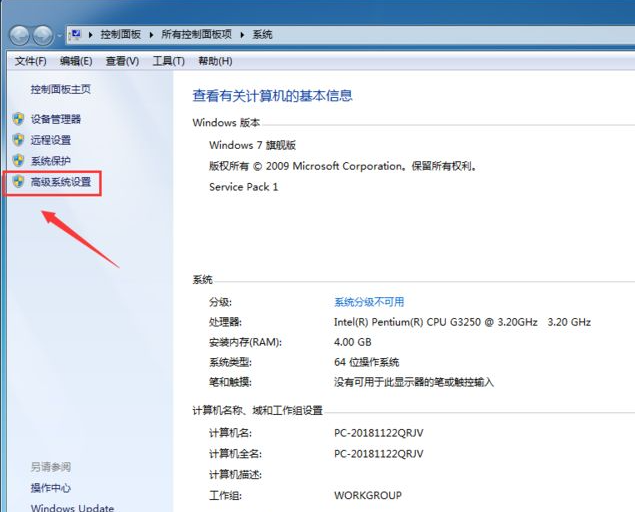Screen dimensions: 635x512
Task: Open 设备管理器 link
Action: tap(56, 119)
